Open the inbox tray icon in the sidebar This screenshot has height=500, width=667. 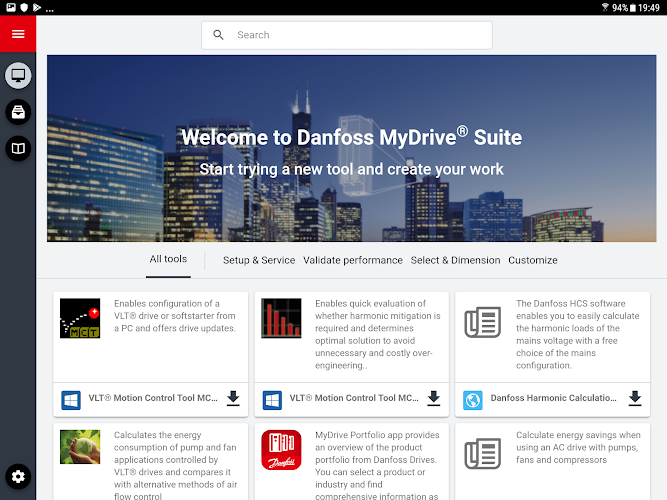click(18, 112)
